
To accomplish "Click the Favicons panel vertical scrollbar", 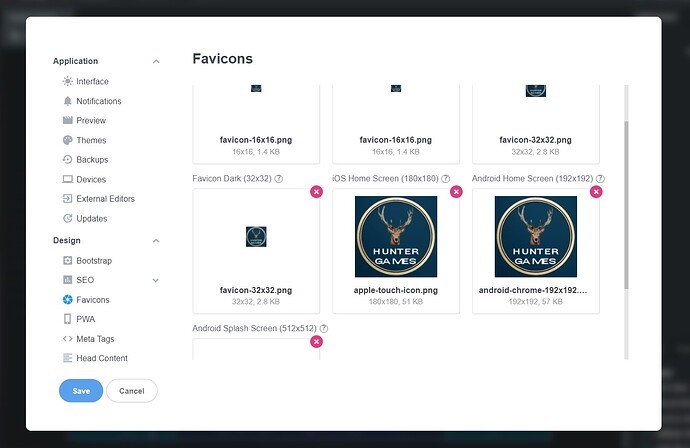I will pyautogui.click(x=626, y=205).
